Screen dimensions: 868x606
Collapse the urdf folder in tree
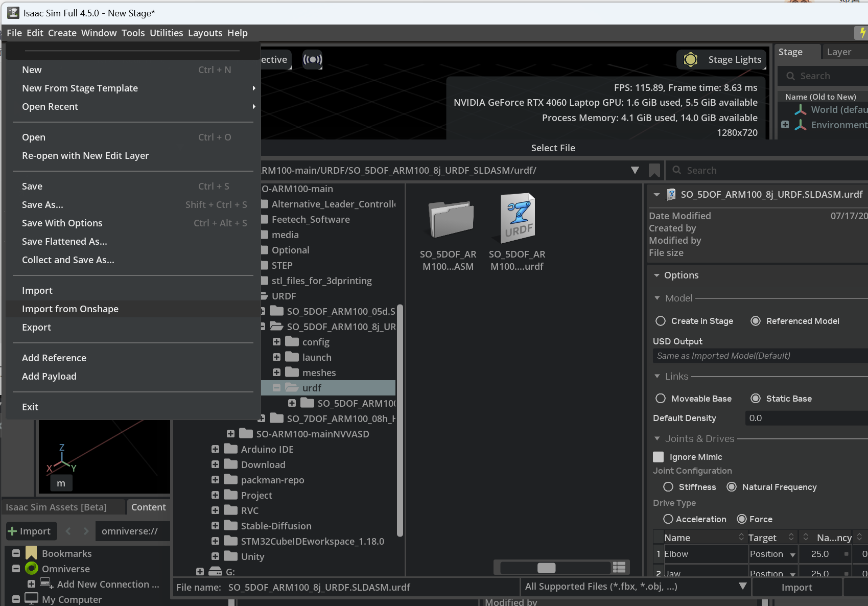[x=276, y=388]
